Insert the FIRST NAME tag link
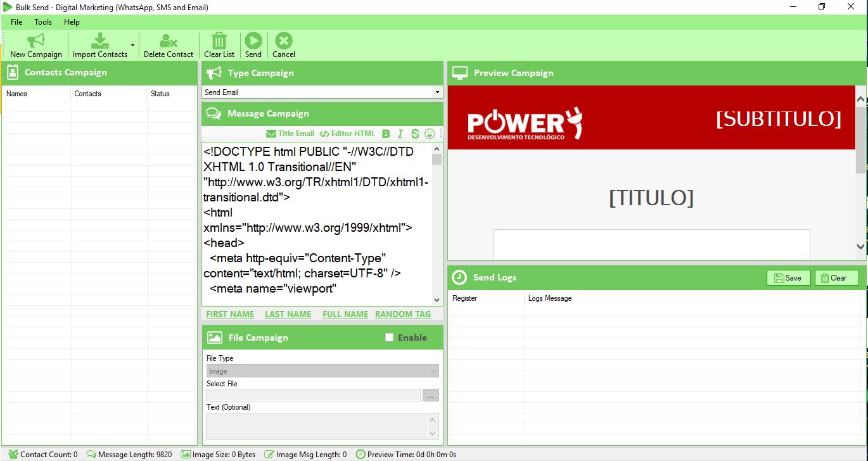868x461 pixels. click(230, 314)
